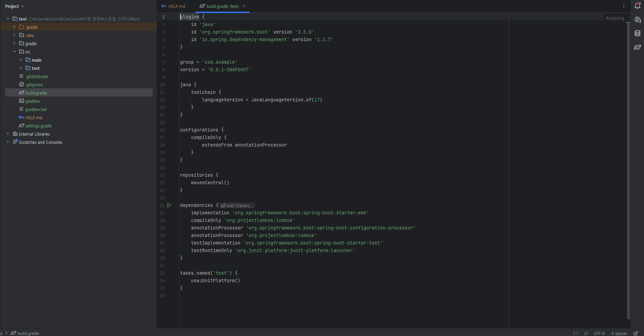Image resolution: width=644 pixels, height=336 pixels.
Task: Click the editor vertical scrollbar
Action: pos(628,170)
